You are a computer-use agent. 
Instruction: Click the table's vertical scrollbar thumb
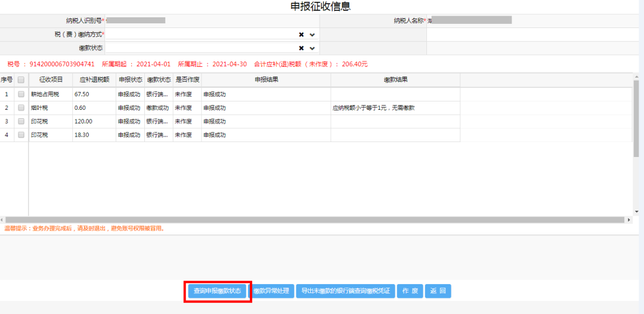(x=636, y=118)
